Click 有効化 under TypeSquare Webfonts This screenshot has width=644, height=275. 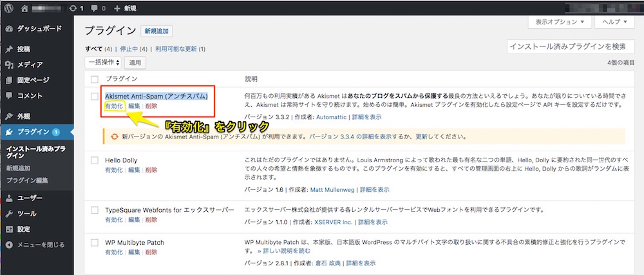tap(114, 220)
